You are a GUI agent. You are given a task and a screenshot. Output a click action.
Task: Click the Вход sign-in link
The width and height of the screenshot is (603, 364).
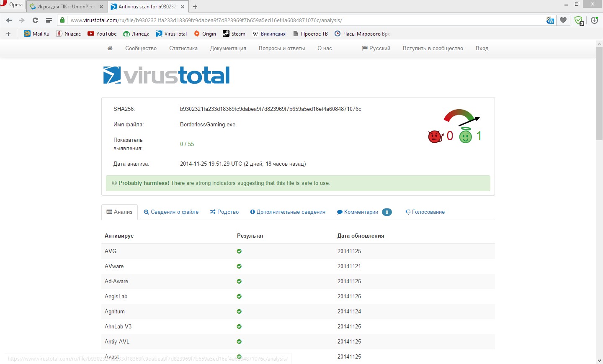[x=482, y=48]
